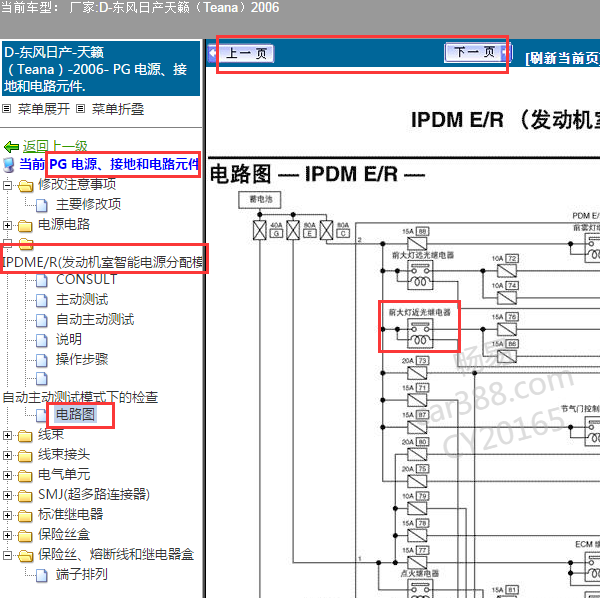Expand the 电气单元 folder node
This screenshot has height=598, width=600.
click(7, 476)
